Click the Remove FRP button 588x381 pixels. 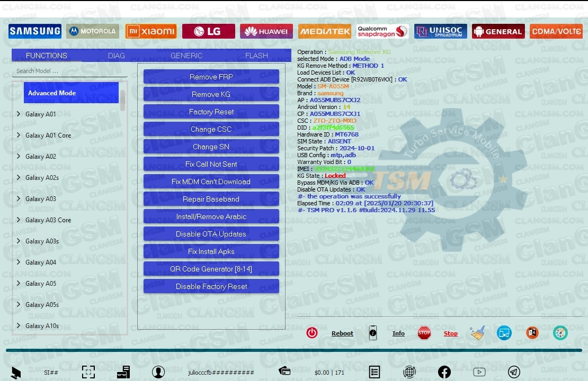[x=211, y=77]
